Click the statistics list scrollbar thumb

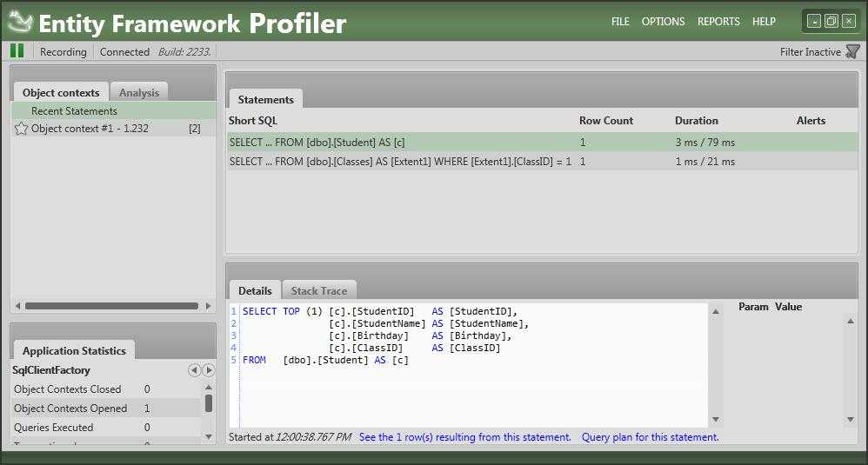point(208,403)
